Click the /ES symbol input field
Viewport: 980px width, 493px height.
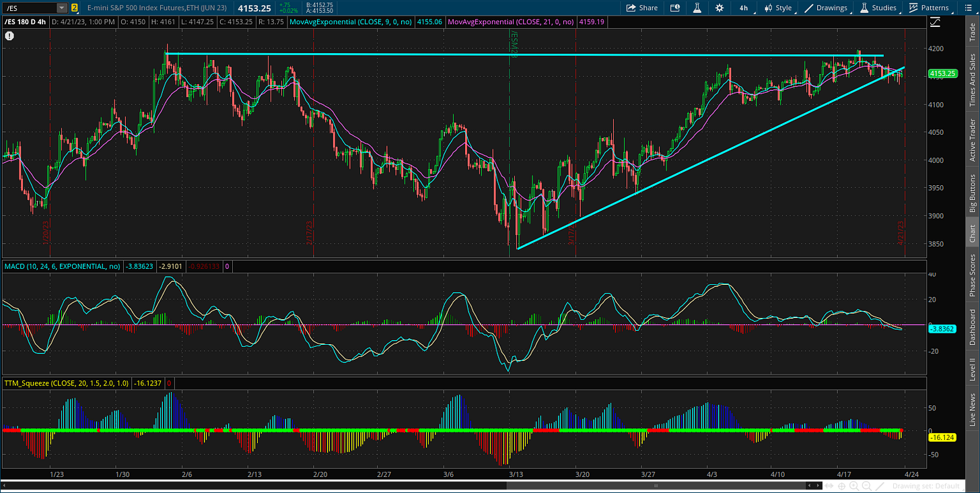click(x=29, y=8)
